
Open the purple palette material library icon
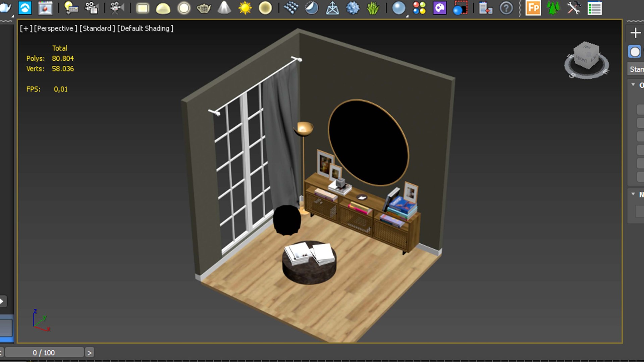[x=440, y=8]
